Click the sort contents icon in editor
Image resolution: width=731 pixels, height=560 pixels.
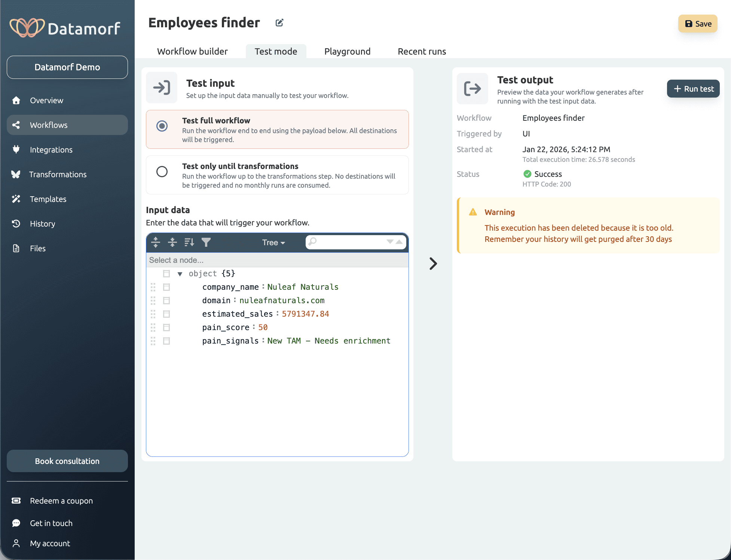pyautogui.click(x=189, y=242)
